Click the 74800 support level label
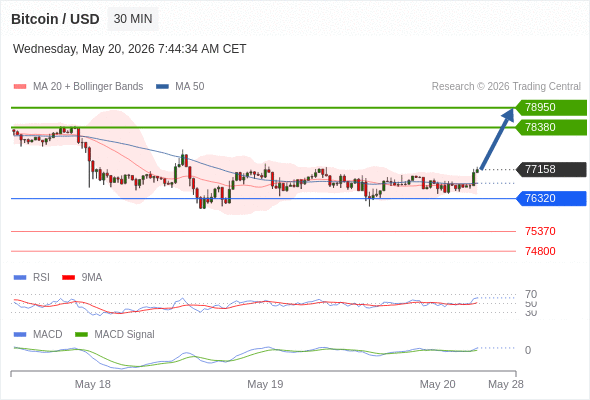The height and width of the screenshot is (400, 590). (x=540, y=251)
